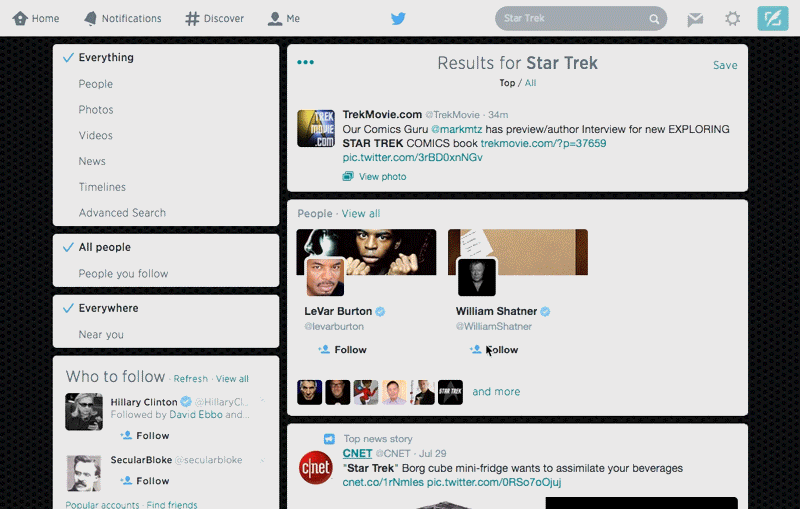Select the Everywhere location option

coord(108,308)
